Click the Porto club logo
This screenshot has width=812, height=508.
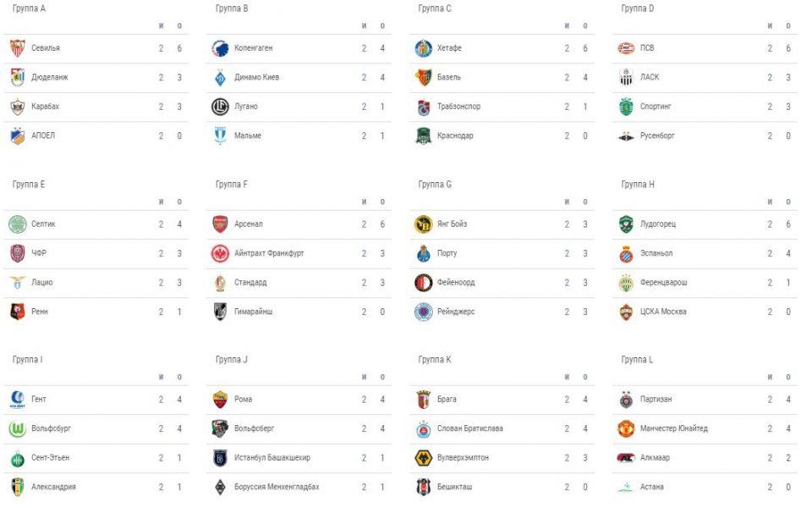[x=424, y=253]
